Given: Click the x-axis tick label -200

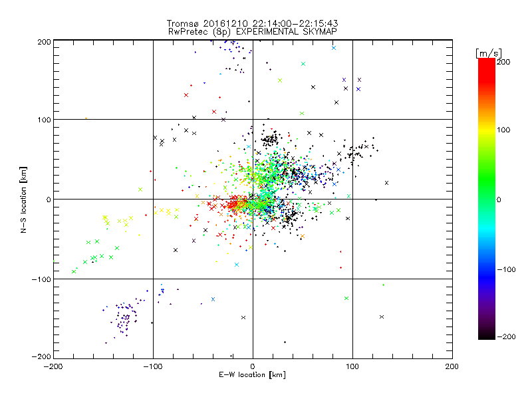Looking at the screenshot, I should [x=53, y=366].
